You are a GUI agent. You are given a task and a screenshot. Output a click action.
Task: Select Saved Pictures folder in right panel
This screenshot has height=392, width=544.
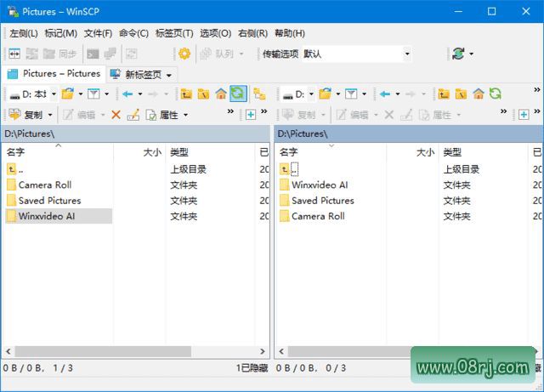[x=323, y=201]
